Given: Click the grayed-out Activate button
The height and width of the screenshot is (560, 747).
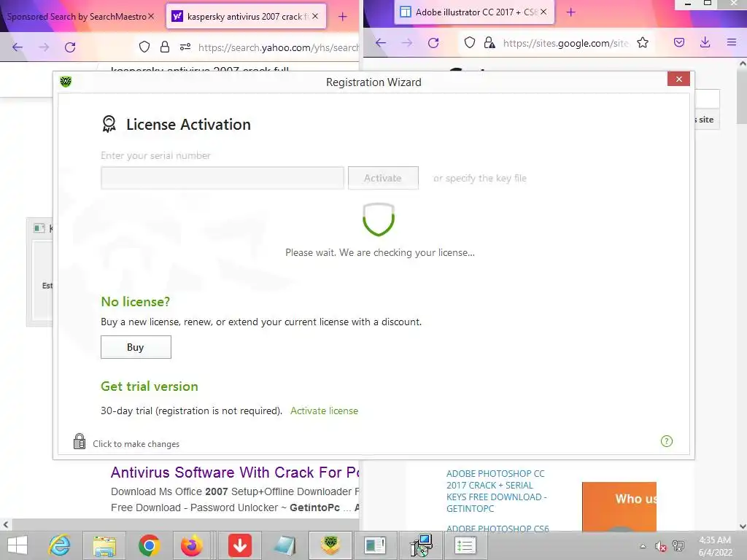Looking at the screenshot, I should tap(383, 178).
